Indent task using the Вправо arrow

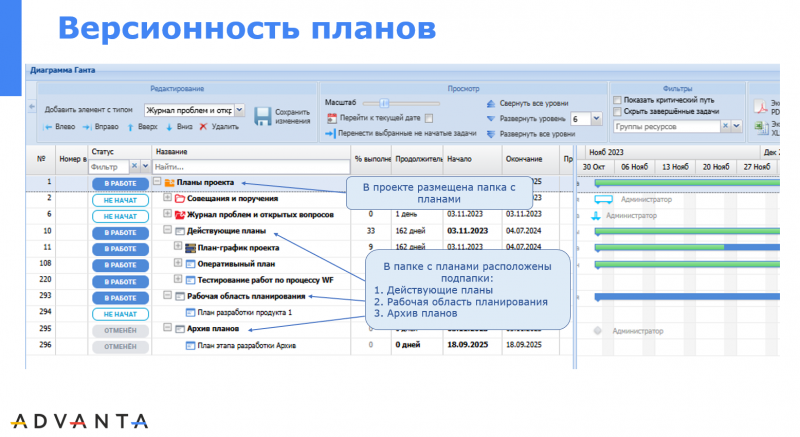pyautogui.click(x=87, y=127)
